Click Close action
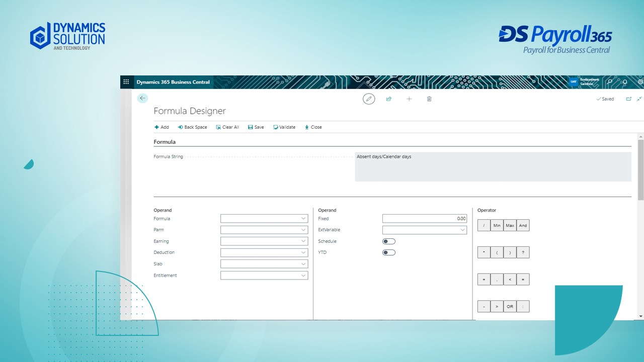 pyautogui.click(x=313, y=127)
